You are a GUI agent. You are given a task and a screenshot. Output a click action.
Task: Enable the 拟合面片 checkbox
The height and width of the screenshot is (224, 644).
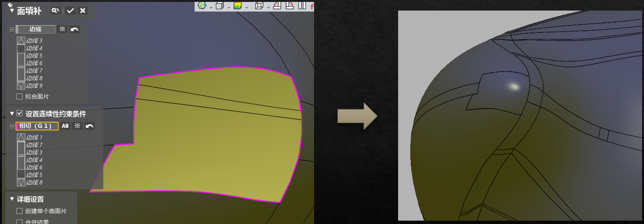coord(20,96)
